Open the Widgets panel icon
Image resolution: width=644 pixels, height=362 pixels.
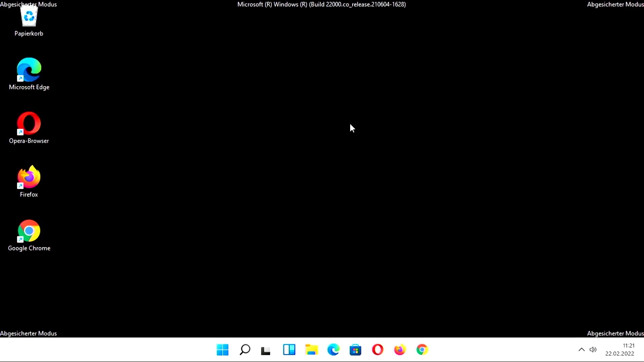(289, 350)
